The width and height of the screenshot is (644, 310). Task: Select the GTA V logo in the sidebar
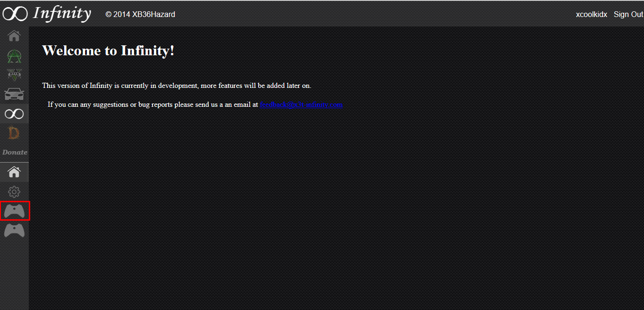pyautogui.click(x=14, y=75)
